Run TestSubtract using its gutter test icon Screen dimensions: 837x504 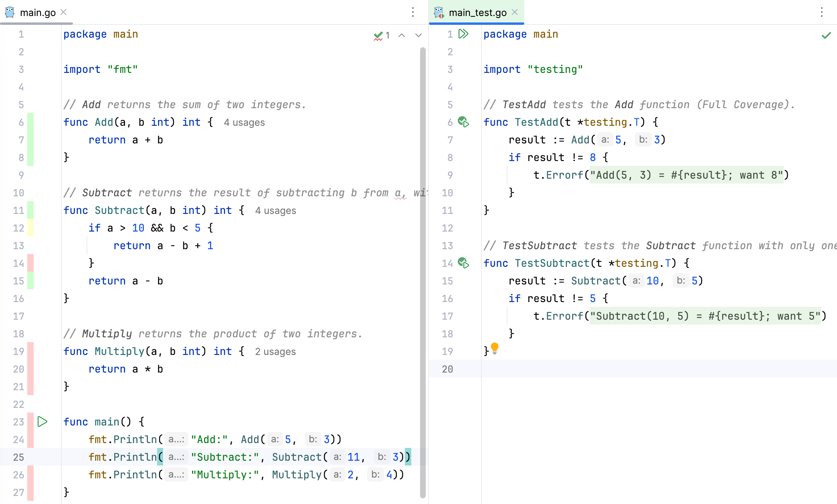[463, 263]
